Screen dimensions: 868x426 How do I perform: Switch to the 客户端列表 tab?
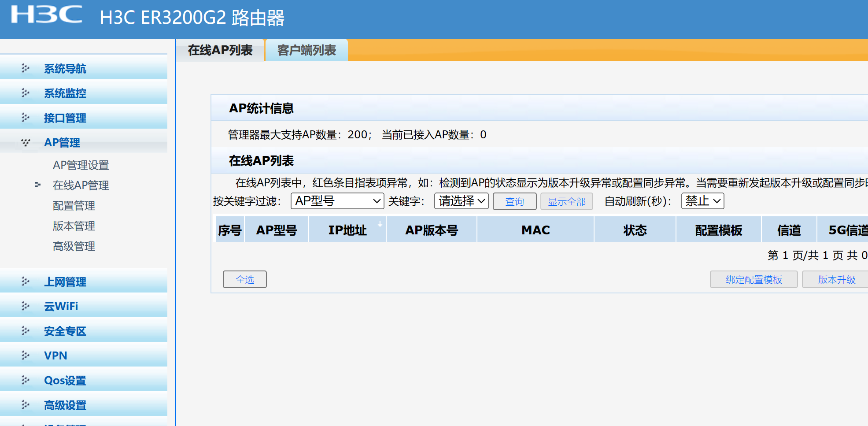click(x=307, y=50)
